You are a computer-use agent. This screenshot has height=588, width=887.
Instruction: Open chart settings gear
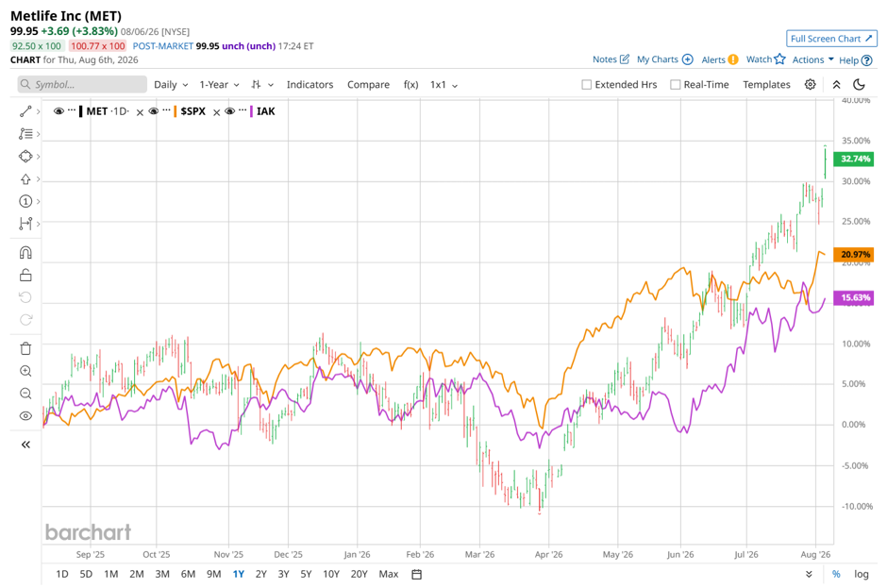810,84
